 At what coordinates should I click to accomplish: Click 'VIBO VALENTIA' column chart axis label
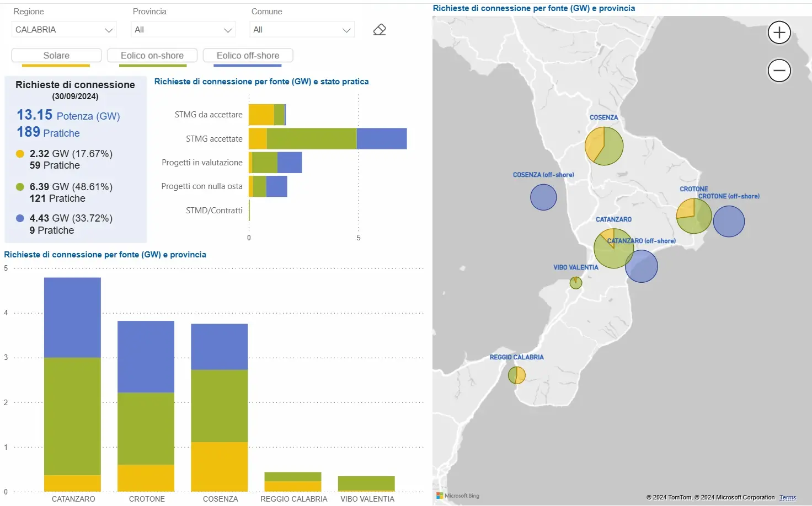367,499
